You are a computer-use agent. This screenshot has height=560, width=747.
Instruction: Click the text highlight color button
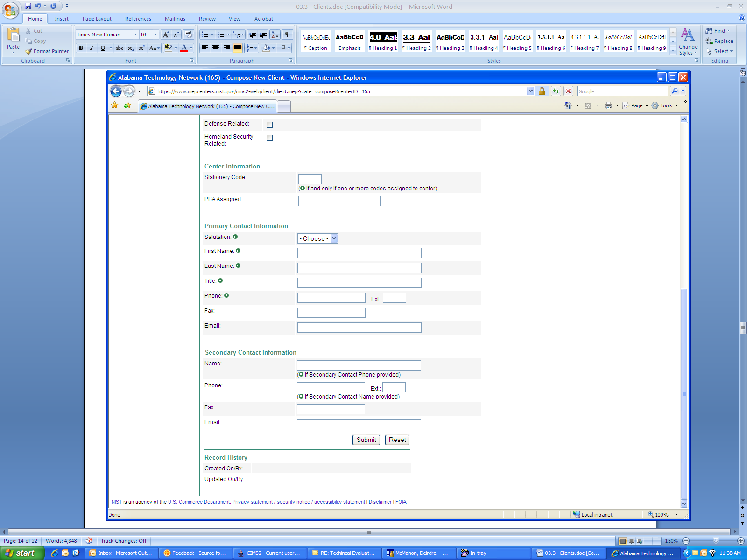coord(169,48)
